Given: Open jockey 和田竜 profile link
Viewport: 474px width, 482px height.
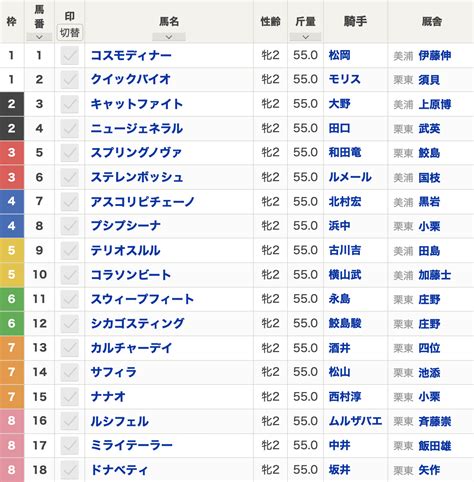Looking at the screenshot, I should (x=345, y=153).
